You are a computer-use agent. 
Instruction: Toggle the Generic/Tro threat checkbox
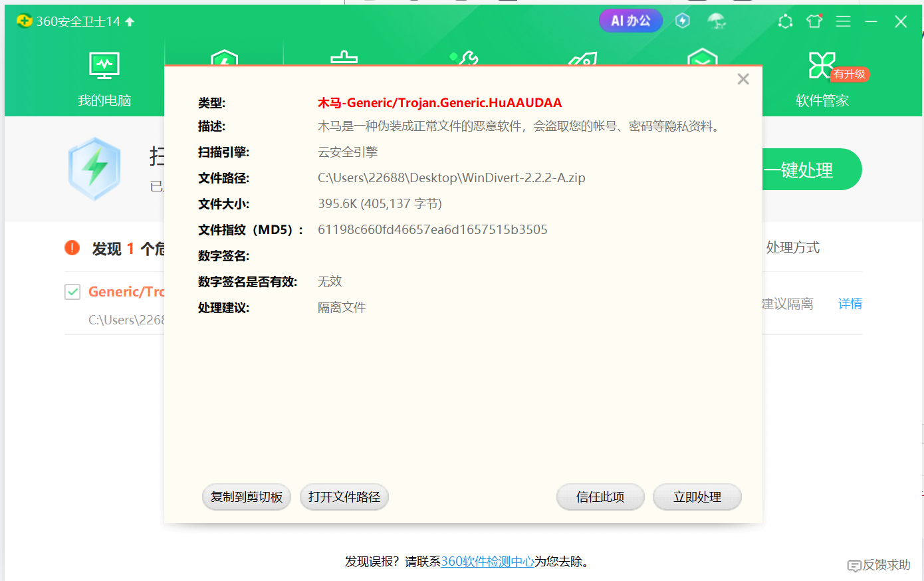[72, 292]
